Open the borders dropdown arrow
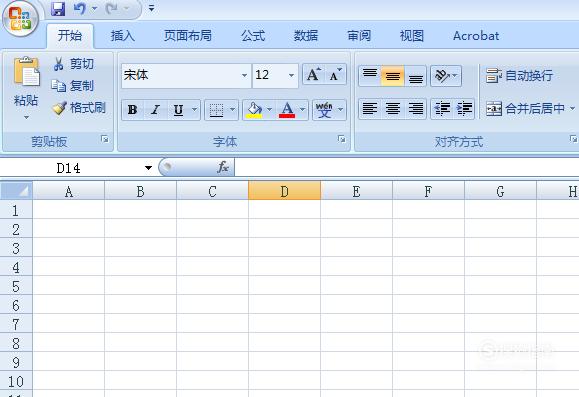Viewport: 579px width, 397px height. pyautogui.click(x=233, y=110)
